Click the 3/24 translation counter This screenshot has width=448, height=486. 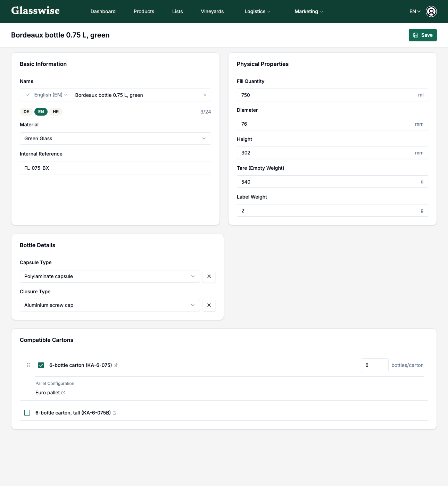click(206, 112)
